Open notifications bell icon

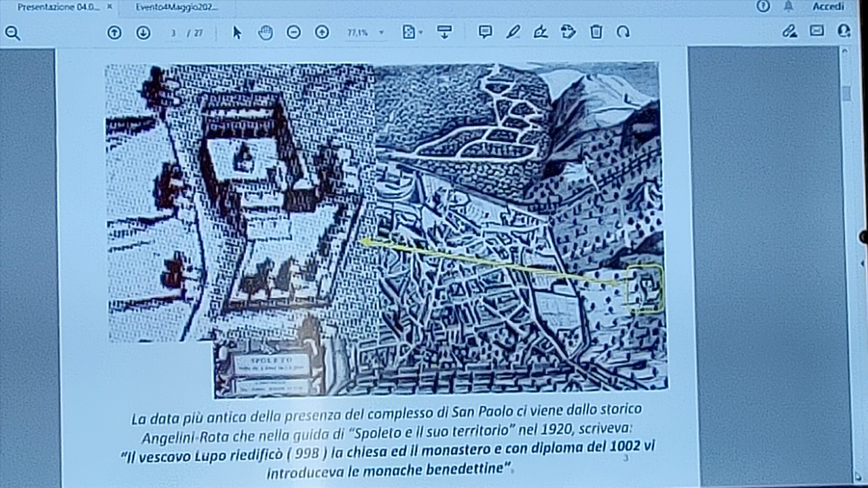pos(789,6)
